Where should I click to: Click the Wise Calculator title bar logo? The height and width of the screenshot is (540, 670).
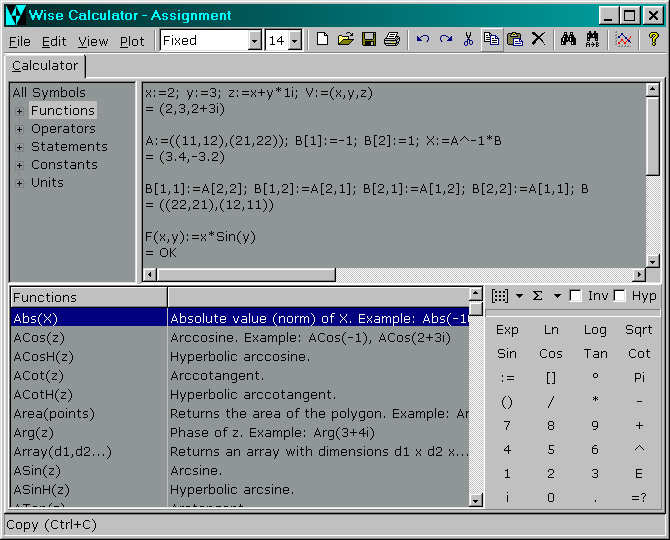coord(15,15)
